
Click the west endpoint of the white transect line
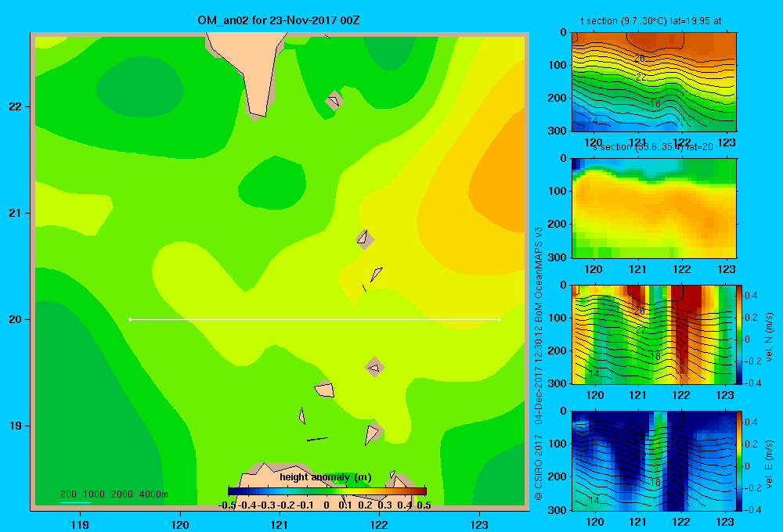[130, 319]
